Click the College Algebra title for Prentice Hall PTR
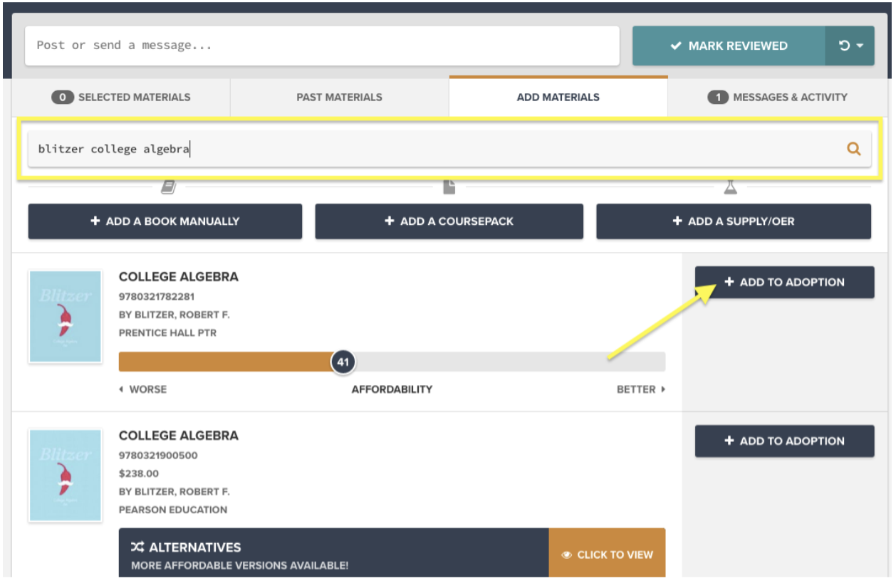 pyautogui.click(x=179, y=277)
